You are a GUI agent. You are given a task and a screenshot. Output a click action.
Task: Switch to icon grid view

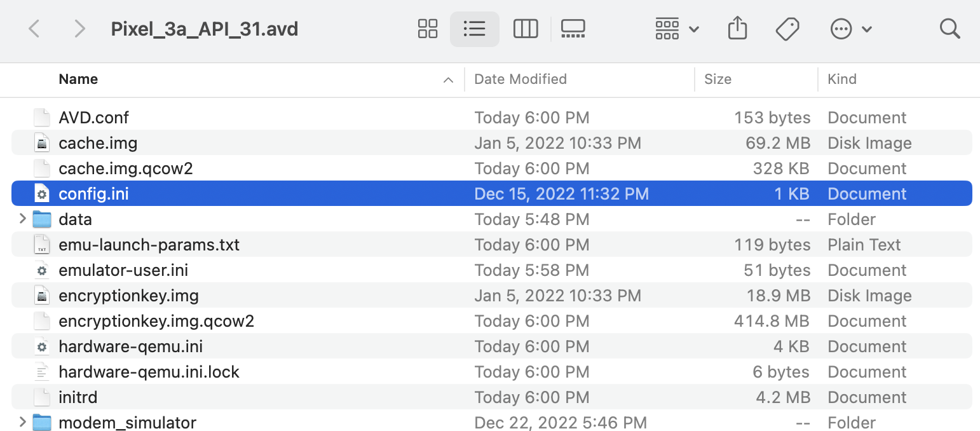pyautogui.click(x=428, y=29)
